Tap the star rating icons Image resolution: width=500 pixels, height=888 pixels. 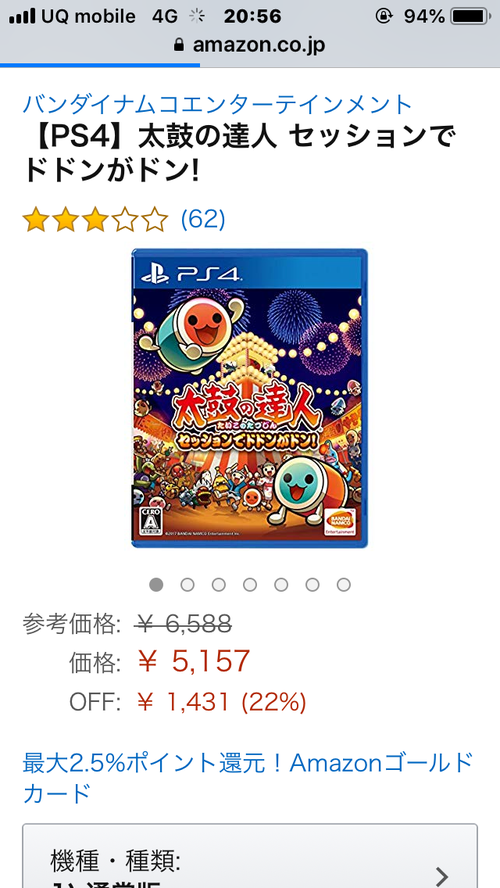tap(96, 220)
